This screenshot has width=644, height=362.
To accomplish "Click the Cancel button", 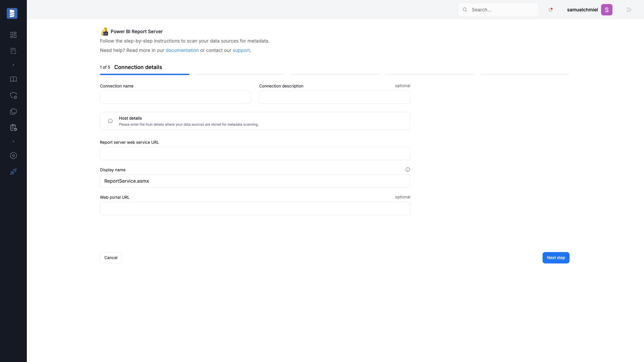I will click(111, 258).
